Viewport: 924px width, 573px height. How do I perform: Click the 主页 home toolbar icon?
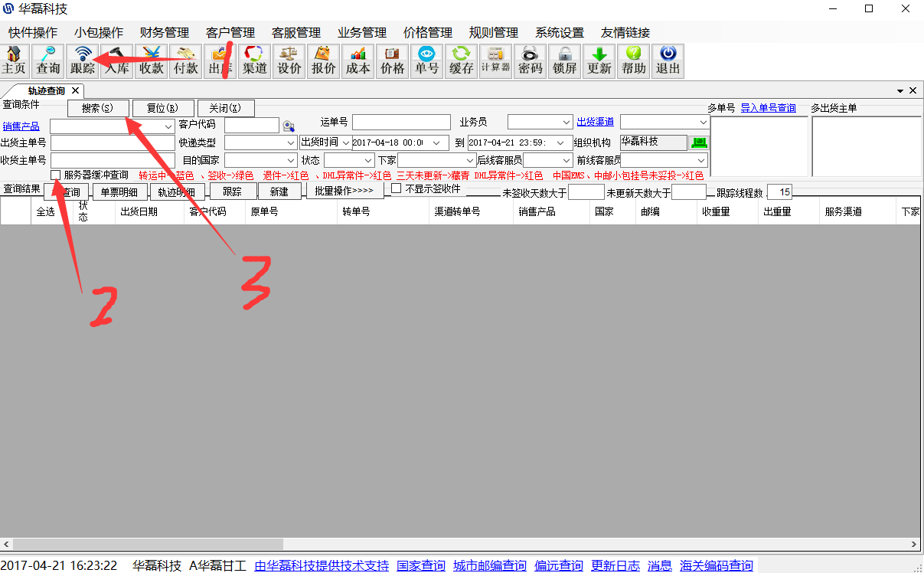[x=14, y=61]
